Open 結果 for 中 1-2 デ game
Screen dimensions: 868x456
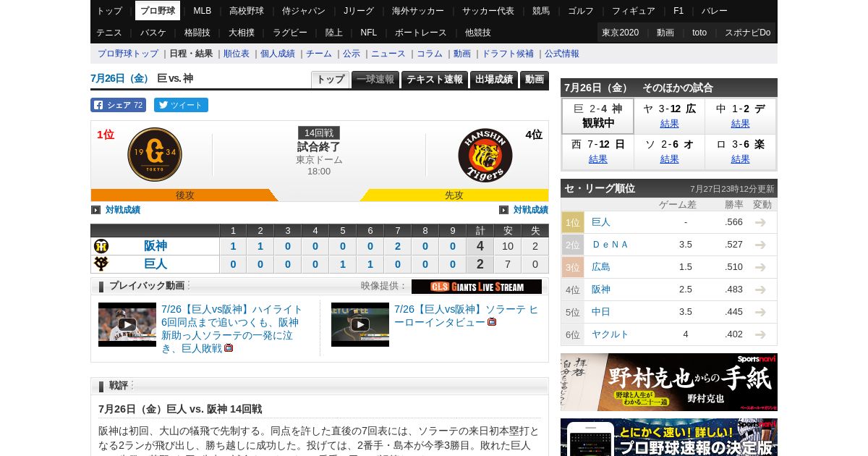741,124
